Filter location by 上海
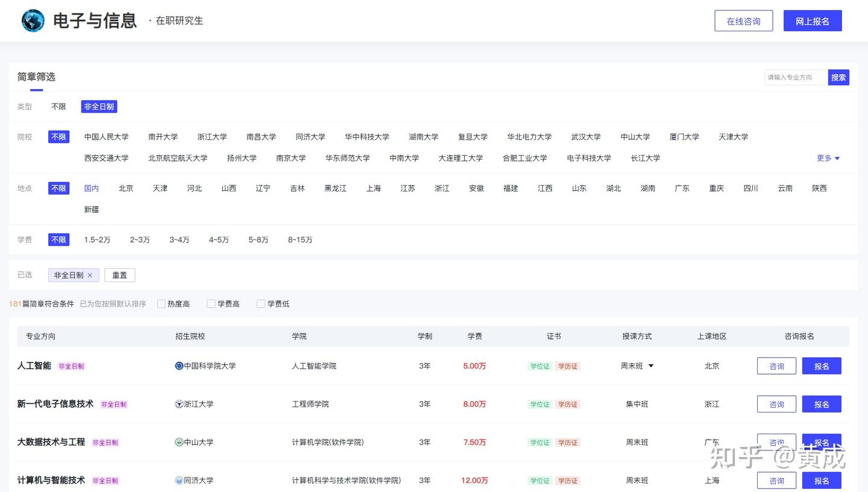 coord(374,188)
